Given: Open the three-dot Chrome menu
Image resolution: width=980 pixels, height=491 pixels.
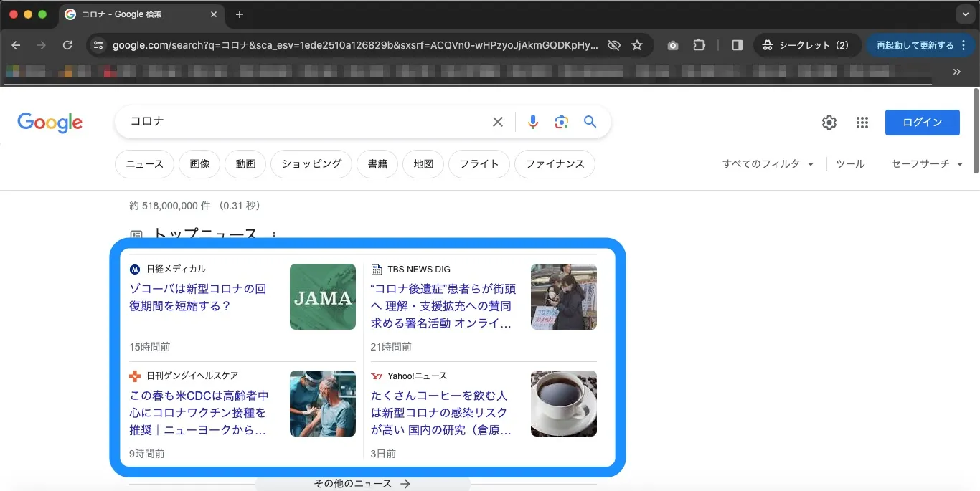Looking at the screenshot, I should click(x=963, y=45).
